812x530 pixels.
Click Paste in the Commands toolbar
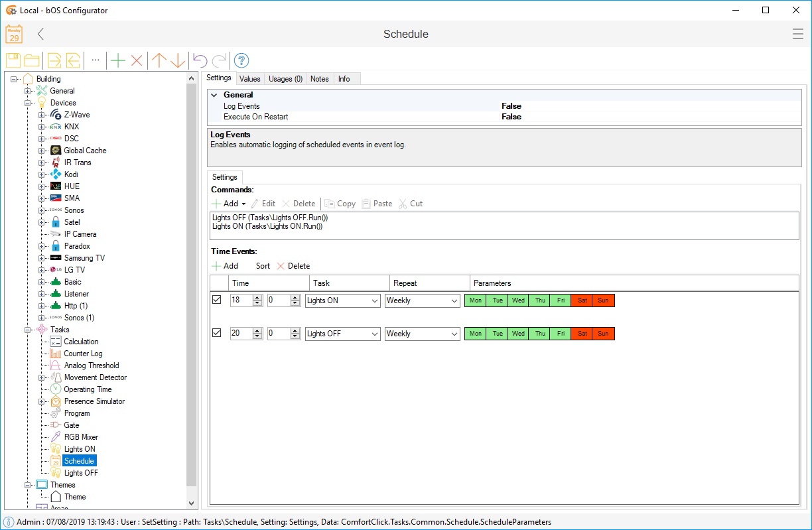tap(377, 204)
